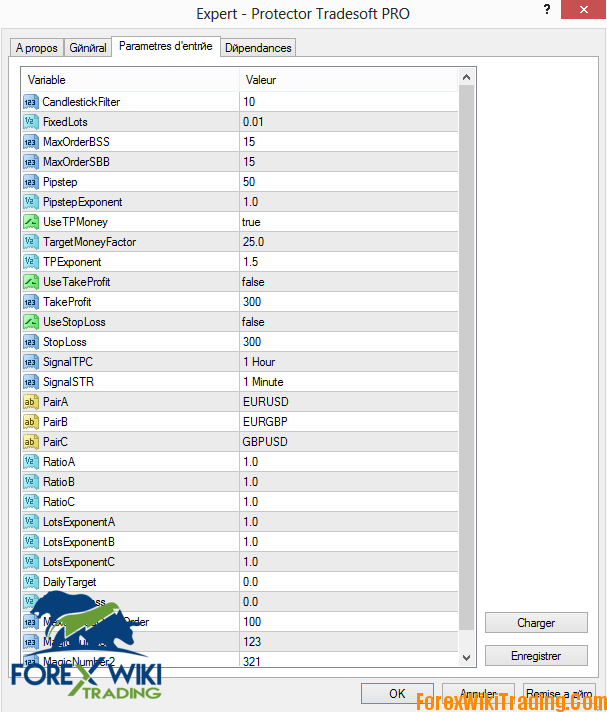Confirm settings with the OK button

(397, 693)
